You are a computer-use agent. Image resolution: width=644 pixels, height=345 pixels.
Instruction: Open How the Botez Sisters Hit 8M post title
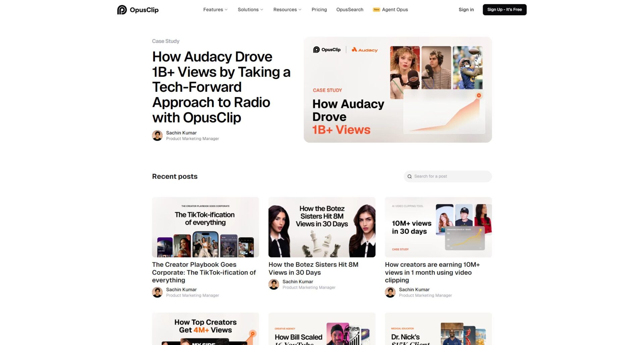pyautogui.click(x=313, y=268)
